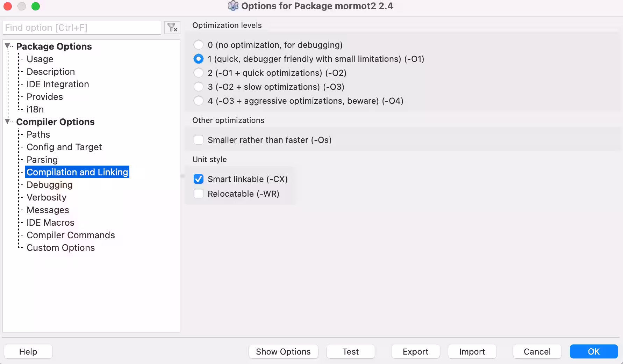Confirm settings with the OK button
The image size is (623, 364).
(x=594, y=351)
